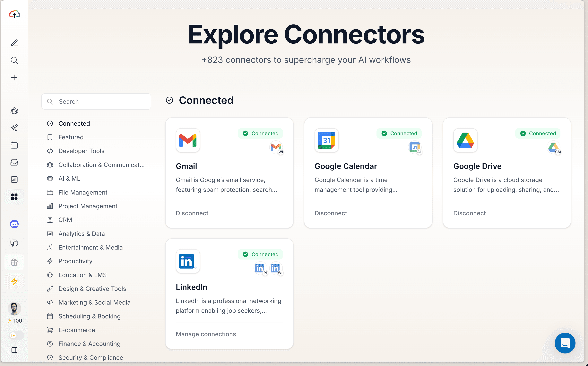Open the analytics bar chart icon
Screen dimensions: 588x366
tap(14, 179)
